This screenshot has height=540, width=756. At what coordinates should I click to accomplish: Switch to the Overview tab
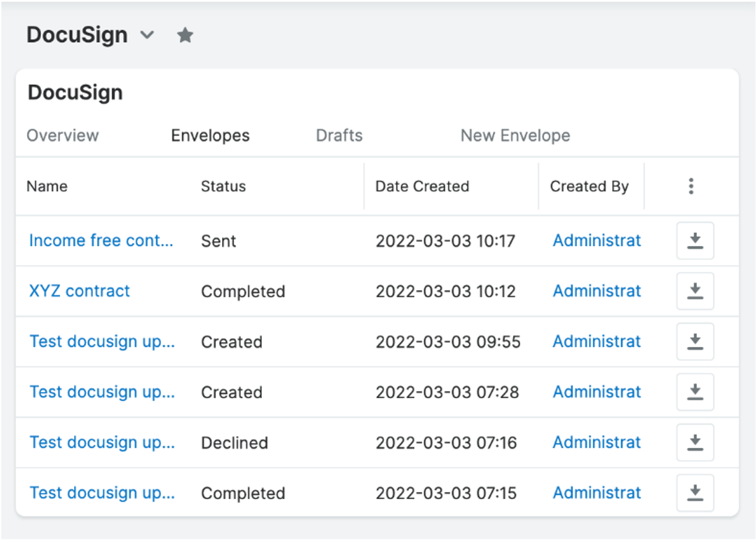[x=63, y=135]
